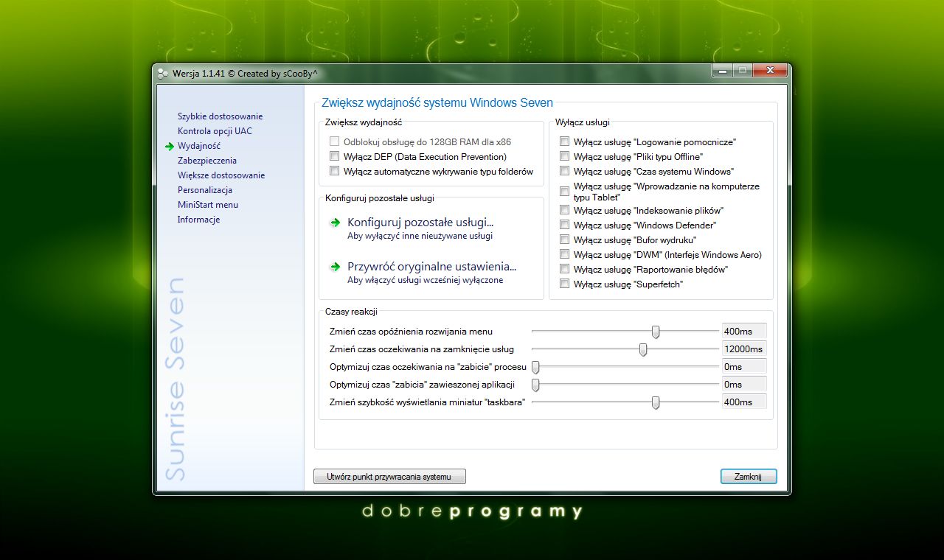
Task: Open the Informacje page
Action: [x=198, y=220]
